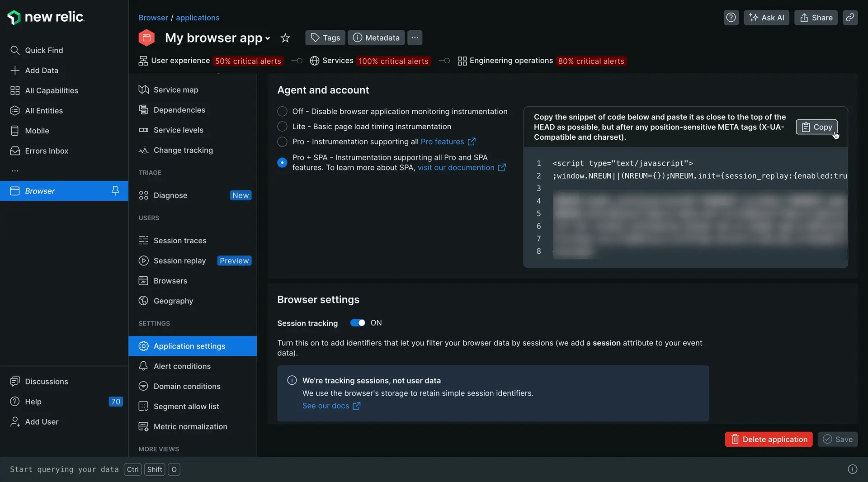This screenshot has width=868, height=482.
Task: Copy permalink with the link icon
Action: (x=850, y=18)
